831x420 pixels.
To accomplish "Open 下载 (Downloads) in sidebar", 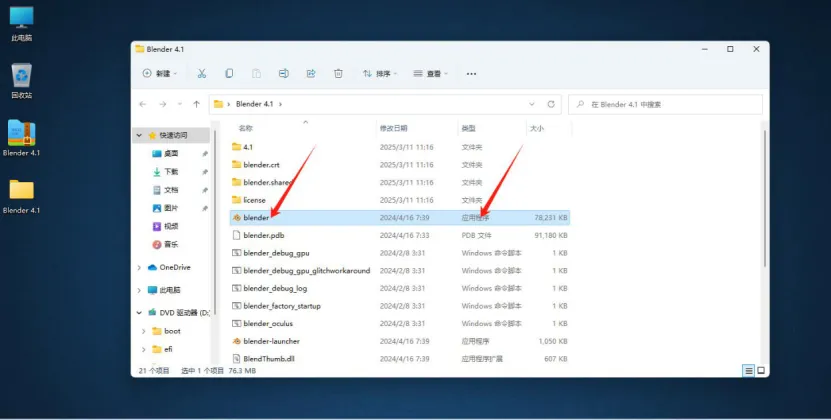I will coord(171,172).
